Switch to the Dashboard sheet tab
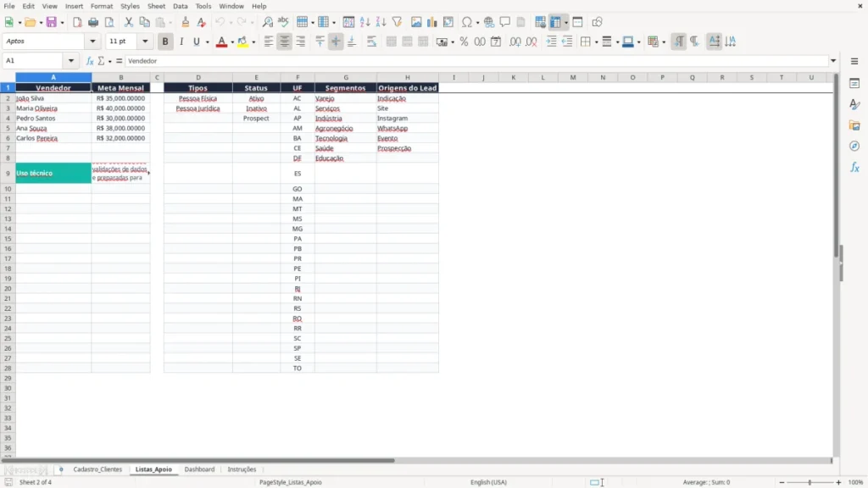 [199, 469]
